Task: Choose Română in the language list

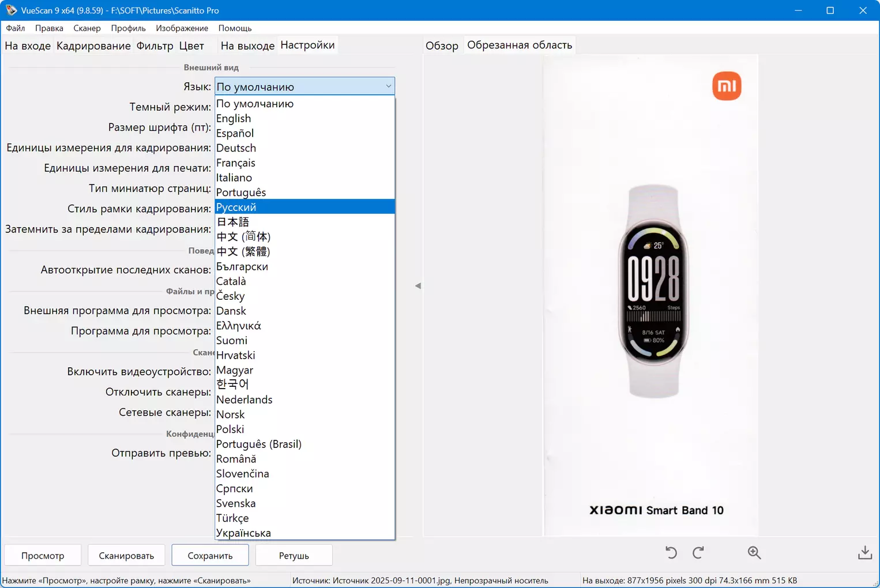Action: (x=304, y=459)
